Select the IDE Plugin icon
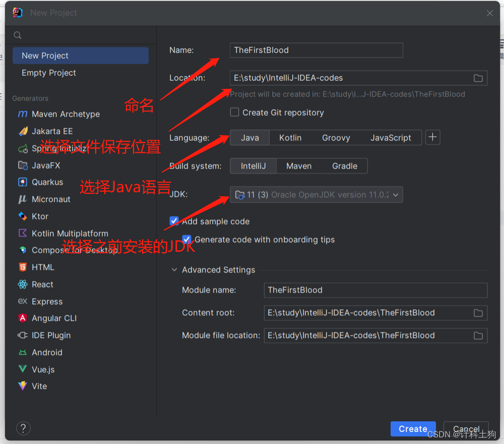This screenshot has width=504, height=444. (x=23, y=335)
